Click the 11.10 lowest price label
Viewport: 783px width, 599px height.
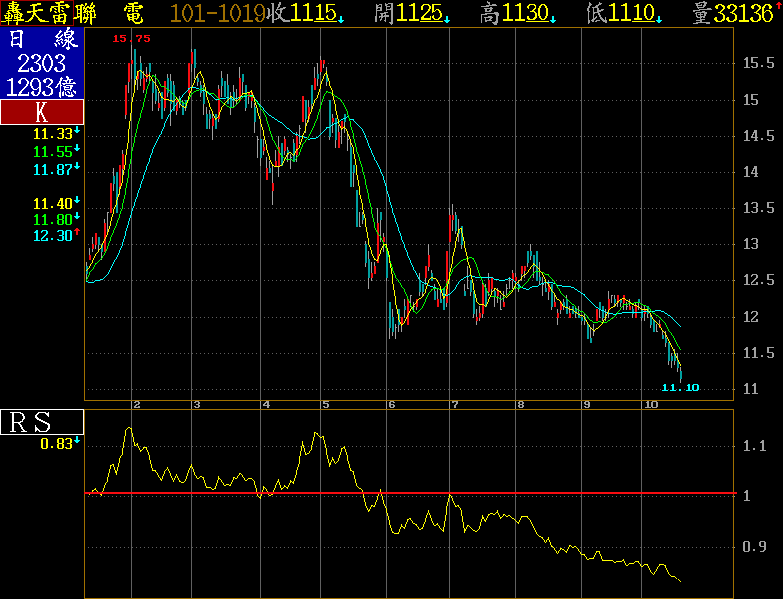(x=680, y=387)
